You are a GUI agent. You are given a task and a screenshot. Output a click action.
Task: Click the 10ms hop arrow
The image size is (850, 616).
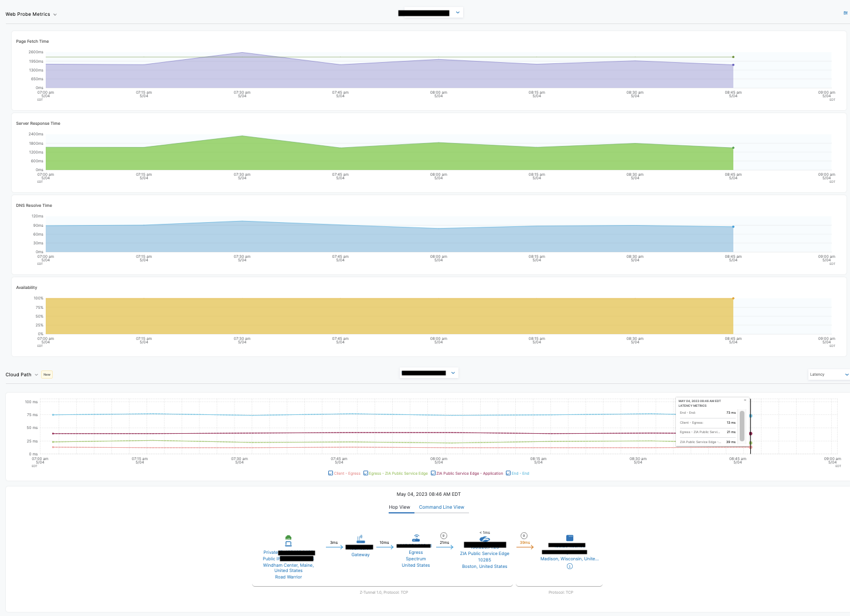385,547
